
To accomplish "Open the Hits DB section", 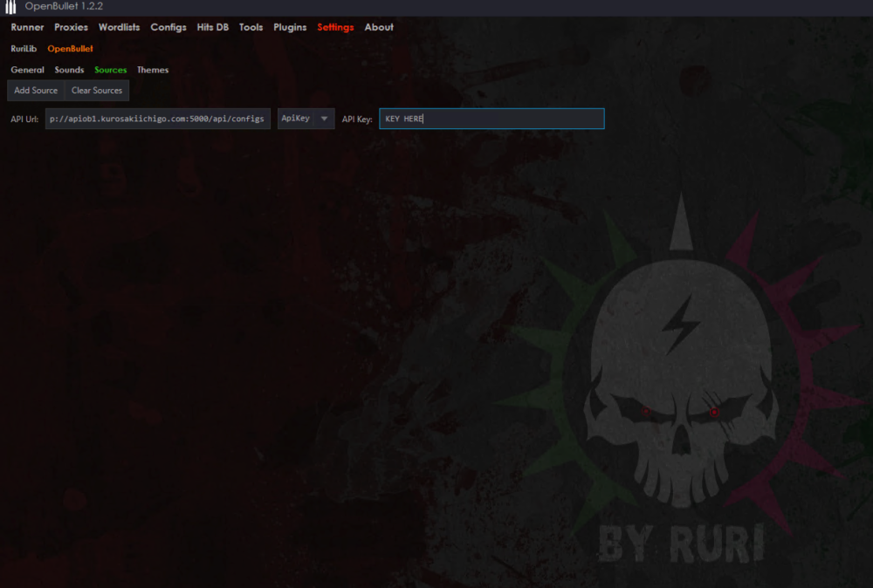I will 211,27.
